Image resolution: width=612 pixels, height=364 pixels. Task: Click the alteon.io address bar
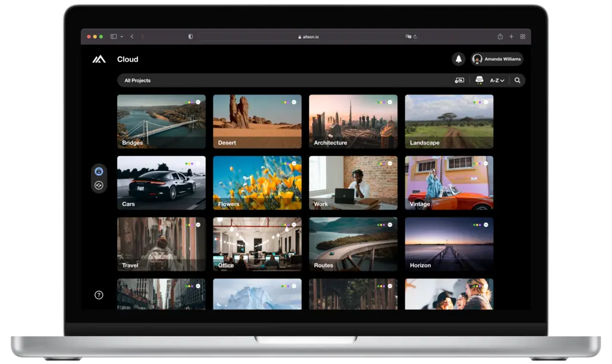(x=308, y=36)
